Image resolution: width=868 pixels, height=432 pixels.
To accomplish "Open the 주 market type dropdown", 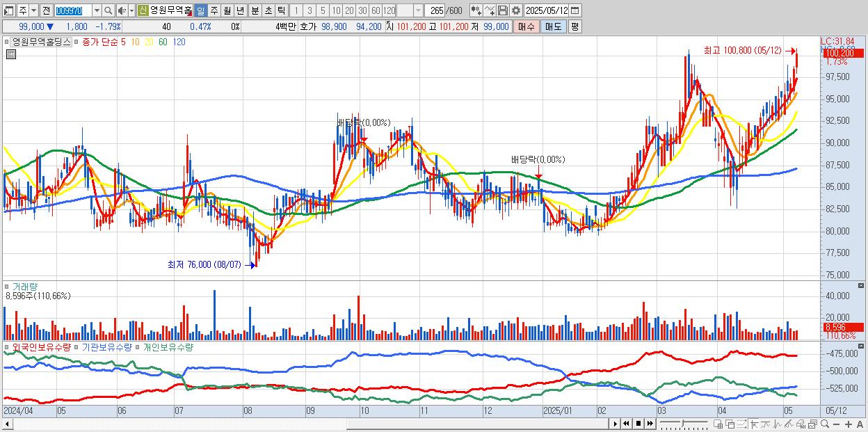I will (33, 10).
